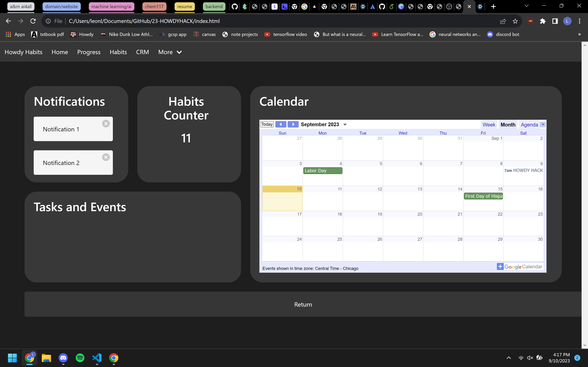Image resolution: width=588 pixels, height=367 pixels.
Task: Click the Google Calendar plus icon
Action: click(500, 266)
